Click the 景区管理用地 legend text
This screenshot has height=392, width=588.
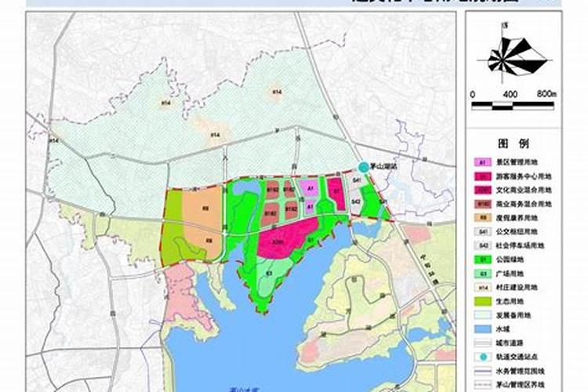point(517,162)
